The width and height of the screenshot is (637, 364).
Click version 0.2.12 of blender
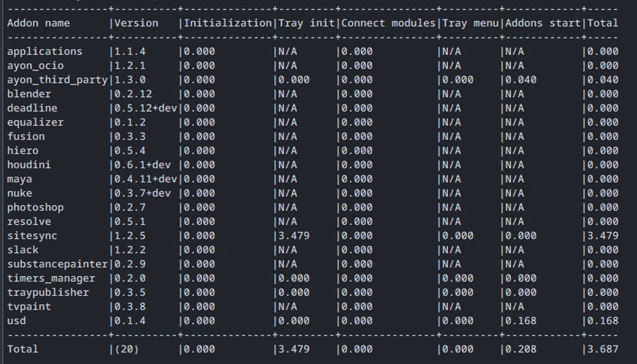[133, 94]
